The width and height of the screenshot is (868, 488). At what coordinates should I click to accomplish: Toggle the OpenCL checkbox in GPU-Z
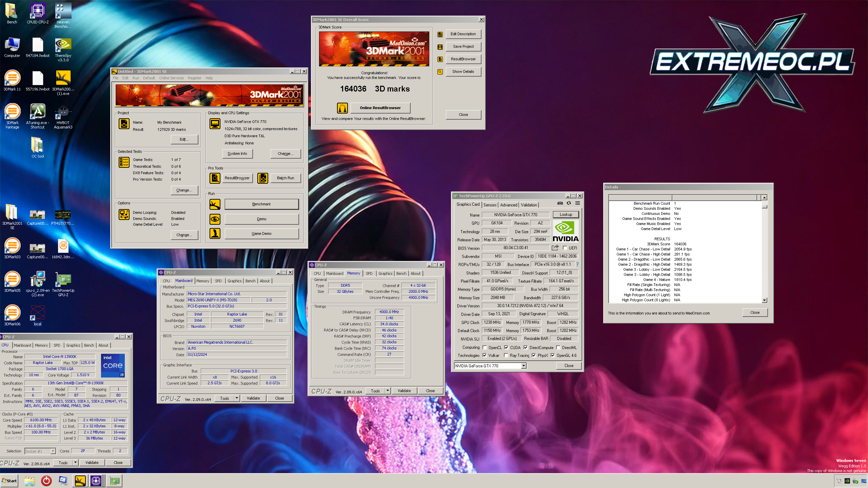485,347
